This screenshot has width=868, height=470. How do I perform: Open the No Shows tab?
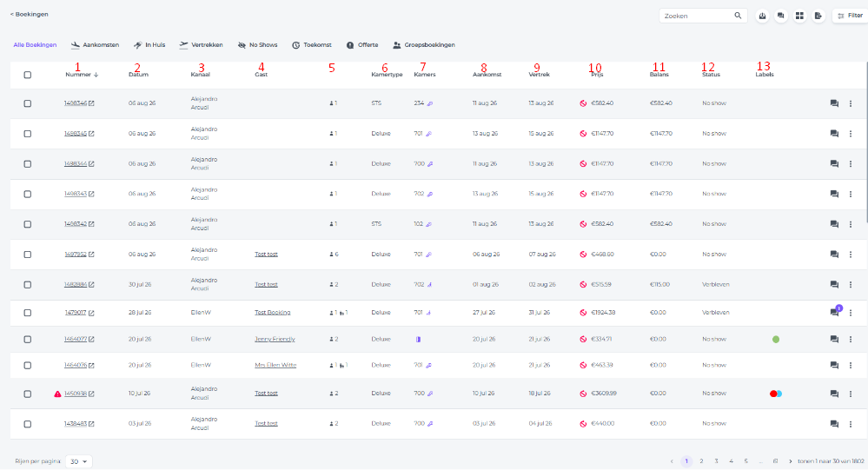click(257, 45)
